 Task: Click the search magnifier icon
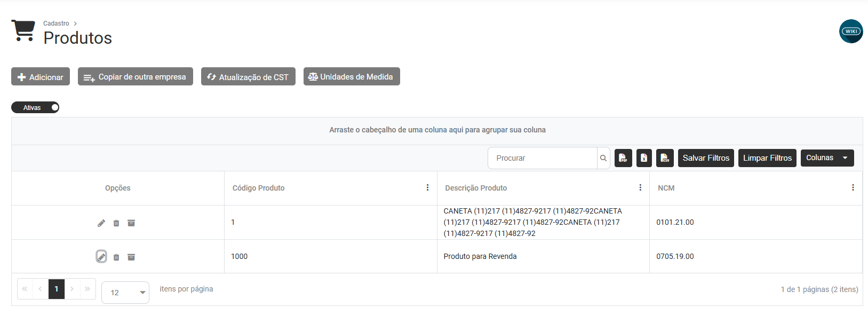point(603,158)
